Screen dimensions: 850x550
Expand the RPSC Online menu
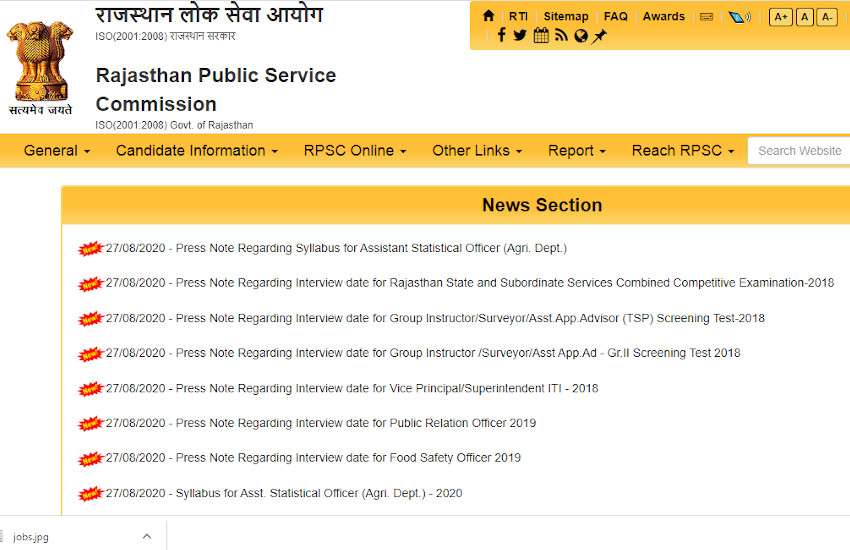point(355,151)
